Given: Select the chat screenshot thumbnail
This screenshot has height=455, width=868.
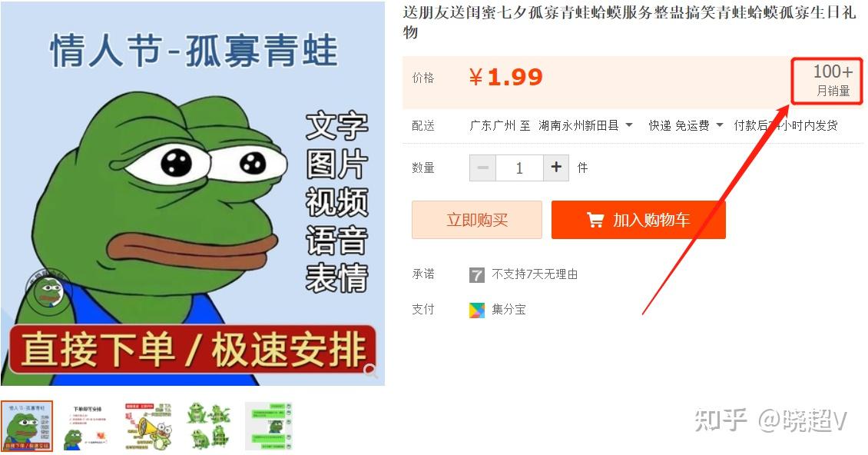Looking at the screenshot, I should 269,427.
